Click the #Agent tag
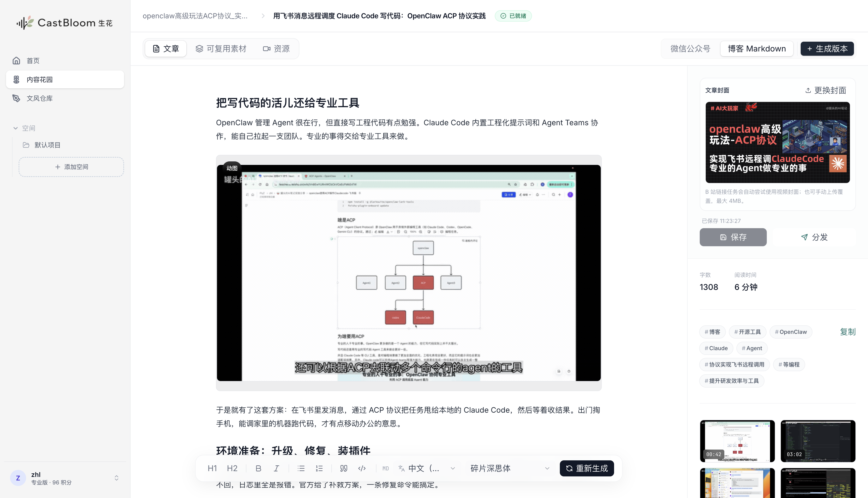The height and width of the screenshot is (498, 868). (752, 348)
